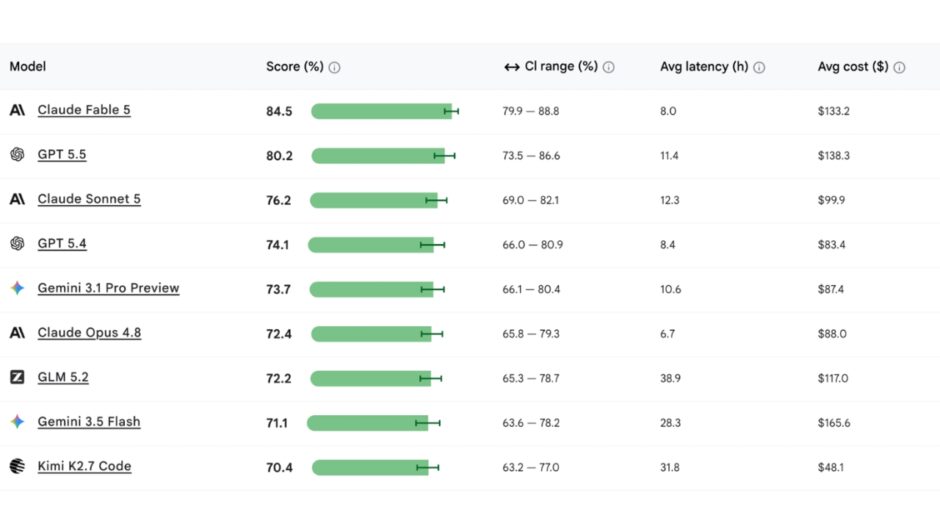Sort by the Avg latency (h) header
This screenshot has height=529, width=940.
click(x=704, y=67)
